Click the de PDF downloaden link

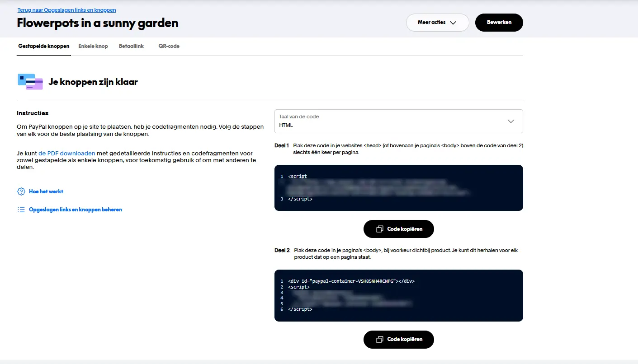[x=67, y=154]
